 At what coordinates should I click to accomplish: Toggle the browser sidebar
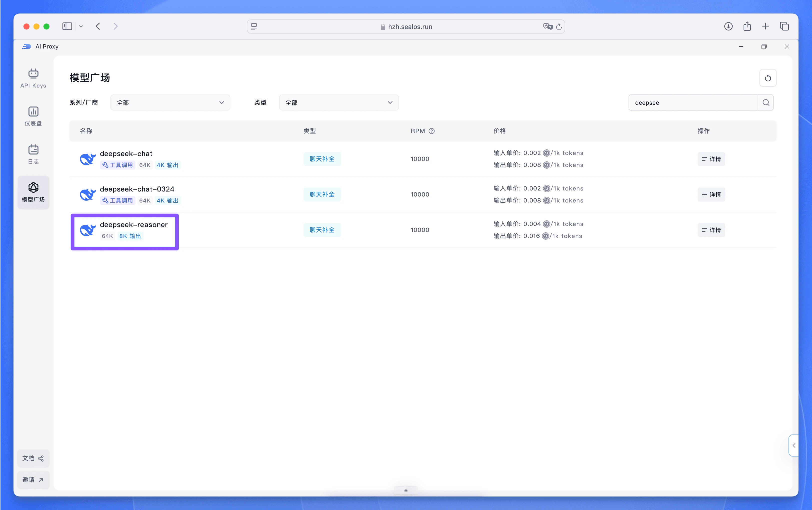[67, 26]
